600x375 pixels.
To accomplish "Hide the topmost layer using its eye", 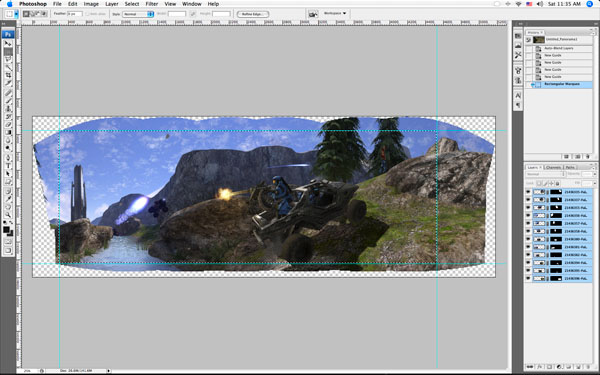I will coord(528,192).
